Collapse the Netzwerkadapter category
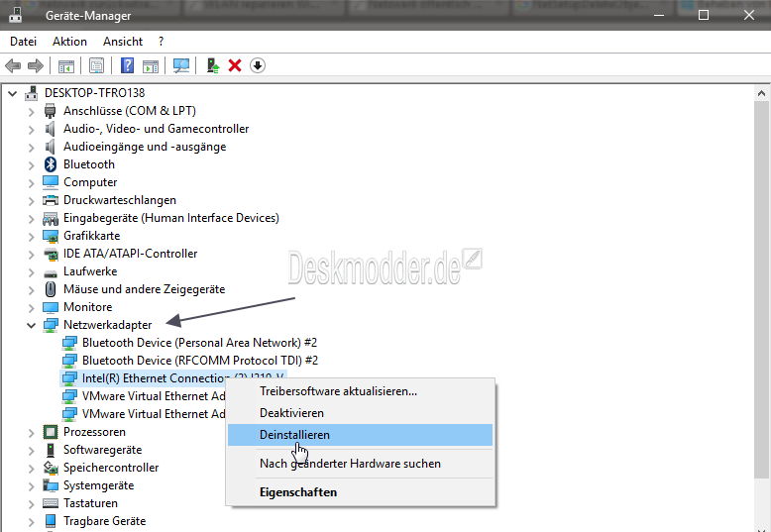The width and height of the screenshot is (771, 532). [x=31, y=325]
